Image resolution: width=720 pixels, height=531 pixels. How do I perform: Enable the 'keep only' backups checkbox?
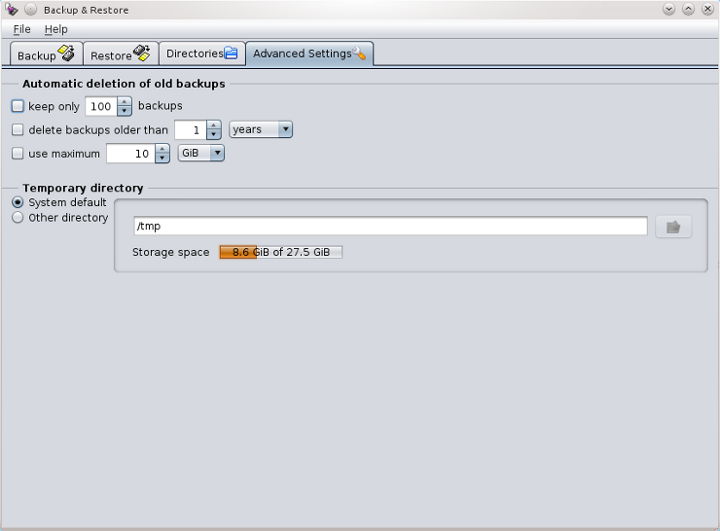17,106
